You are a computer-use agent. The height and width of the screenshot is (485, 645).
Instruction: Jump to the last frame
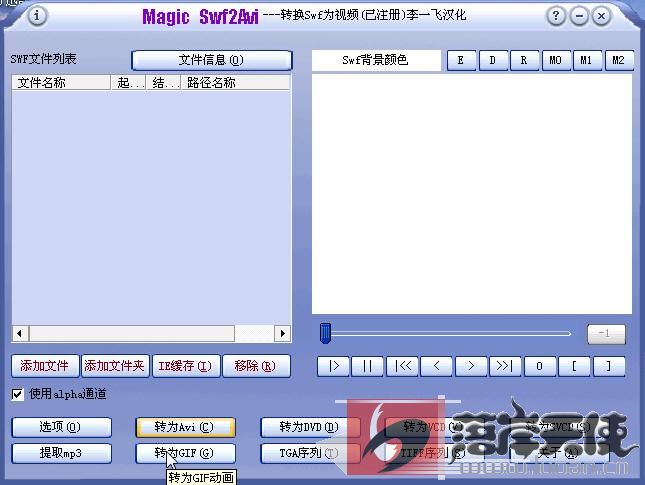point(506,366)
